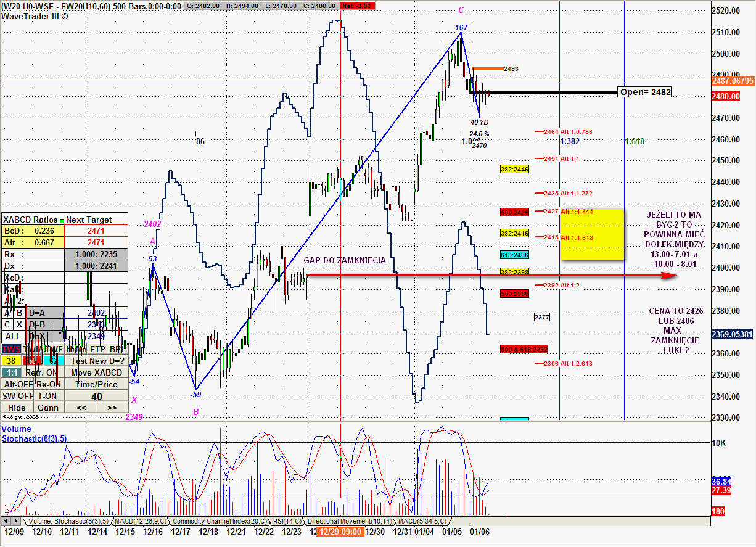Click the Test New D=? button
756x547 pixels.
pos(97,361)
